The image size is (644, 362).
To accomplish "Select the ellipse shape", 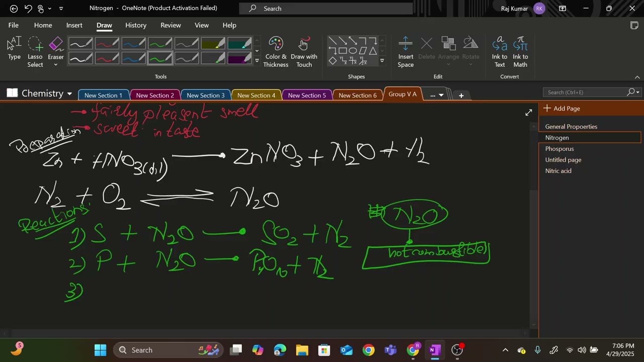I will pos(353,51).
